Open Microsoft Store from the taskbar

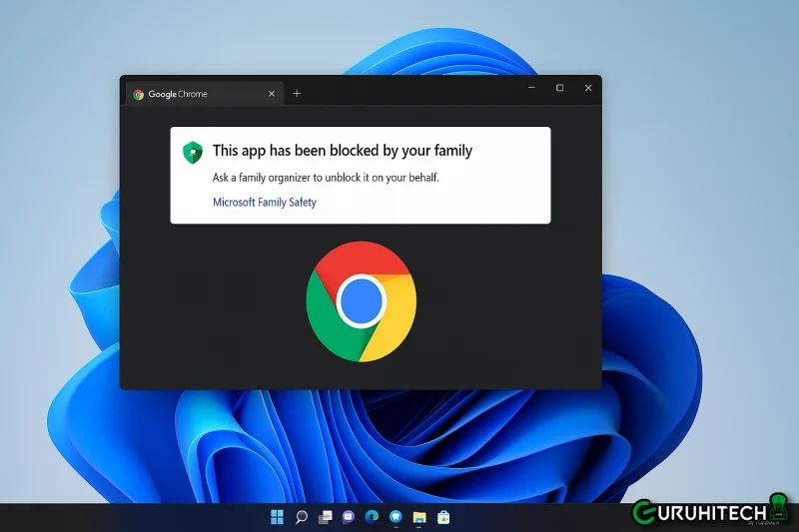[x=443, y=517]
